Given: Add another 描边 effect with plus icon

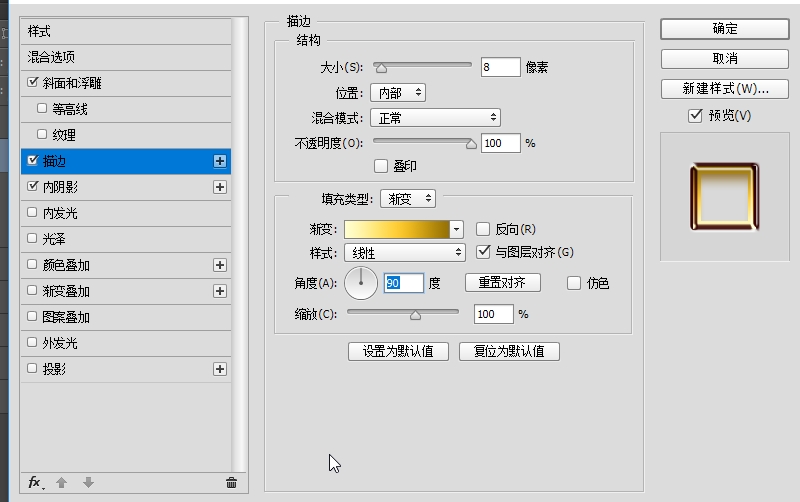Looking at the screenshot, I should 220,161.
